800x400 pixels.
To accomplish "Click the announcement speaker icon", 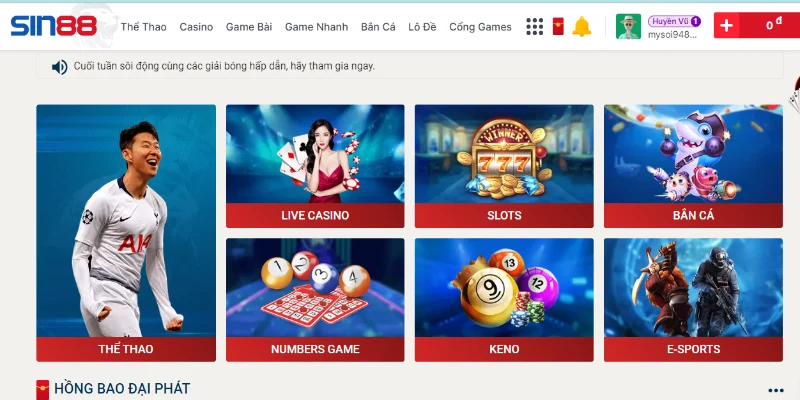I will coord(60,67).
